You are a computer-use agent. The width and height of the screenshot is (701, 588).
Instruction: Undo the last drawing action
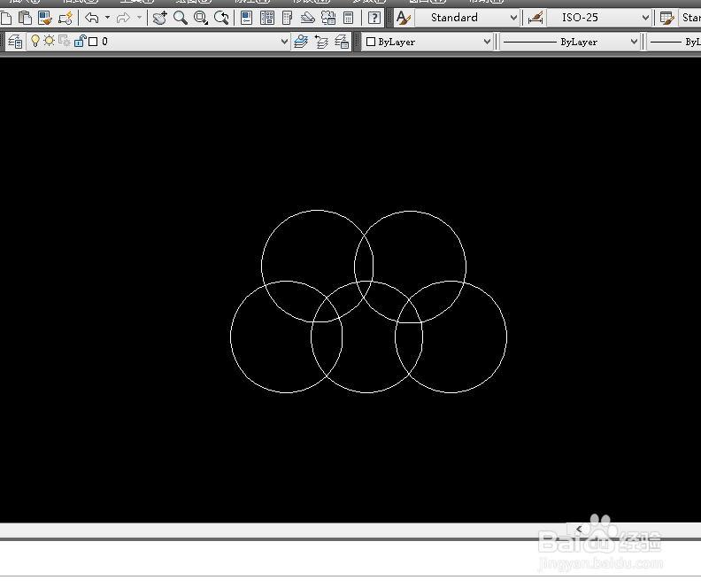pyautogui.click(x=92, y=18)
